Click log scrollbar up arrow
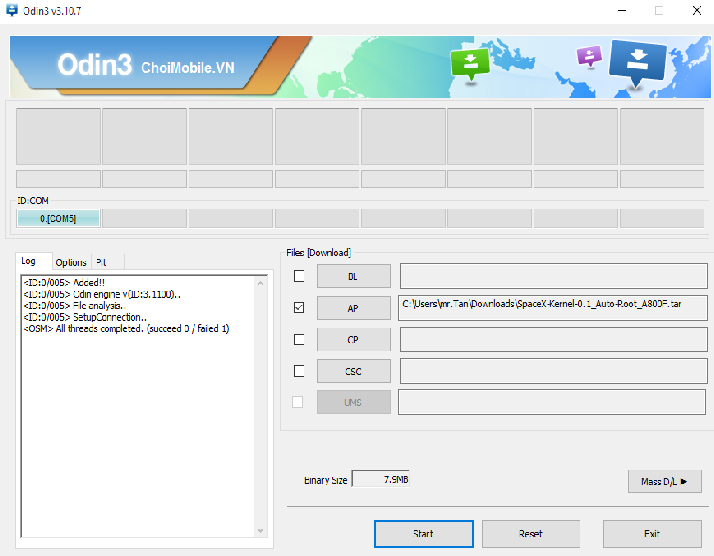 (x=260, y=283)
